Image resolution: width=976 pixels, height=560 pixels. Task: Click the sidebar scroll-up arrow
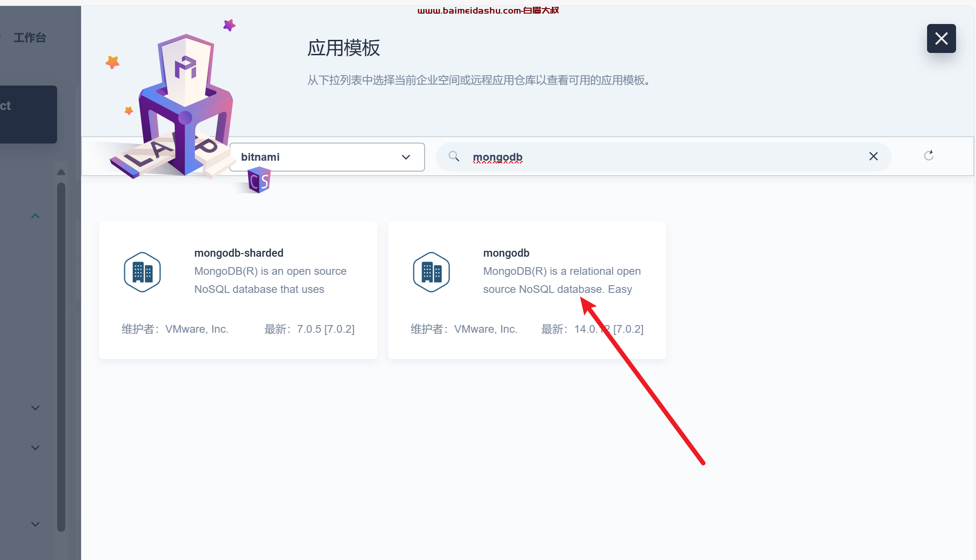tap(61, 172)
